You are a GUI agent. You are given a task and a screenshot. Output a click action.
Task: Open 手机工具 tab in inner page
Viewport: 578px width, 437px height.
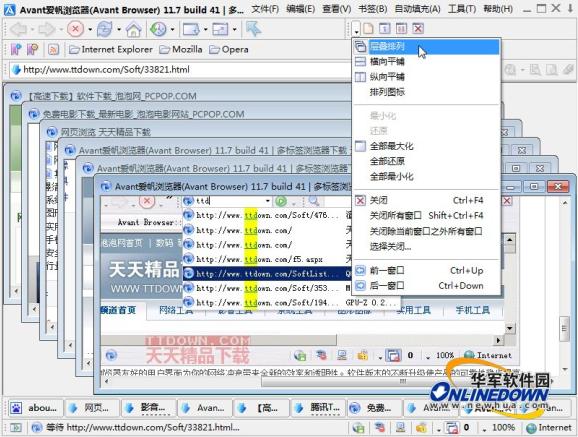(x=473, y=310)
